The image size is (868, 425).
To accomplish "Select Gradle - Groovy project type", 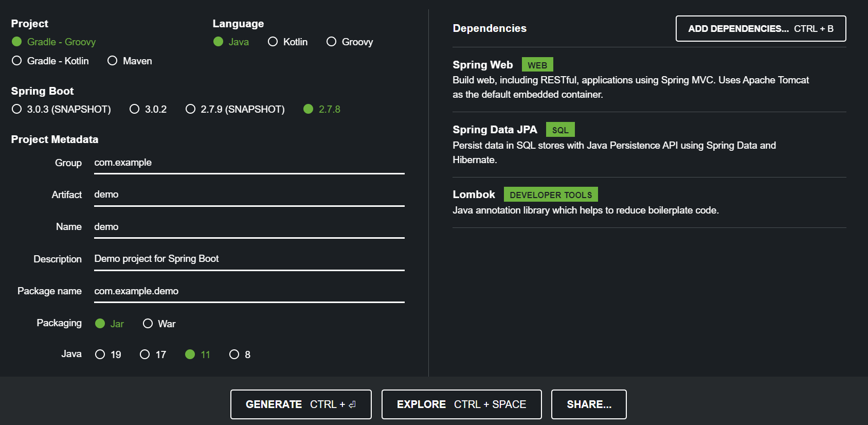I will click(53, 42).
